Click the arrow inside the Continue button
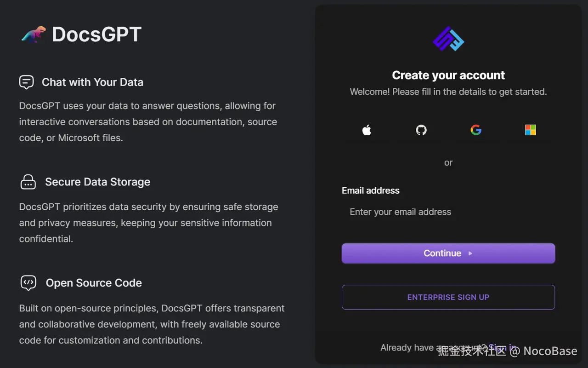 (x=470, y=253)
